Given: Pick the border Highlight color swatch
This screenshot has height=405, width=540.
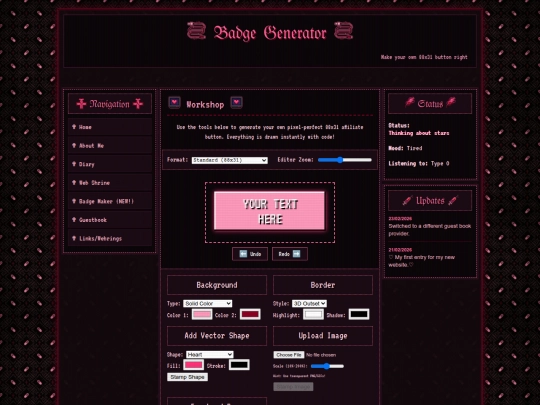Looking at the screenshot, I should tap(313, 314).
